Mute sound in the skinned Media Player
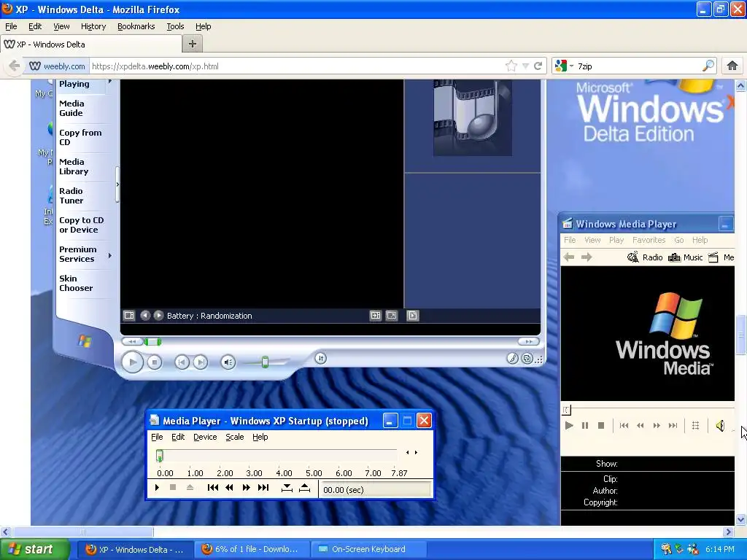Image resolution: width=747 pixels, height=560 pixels. click(x=228, y=362)
